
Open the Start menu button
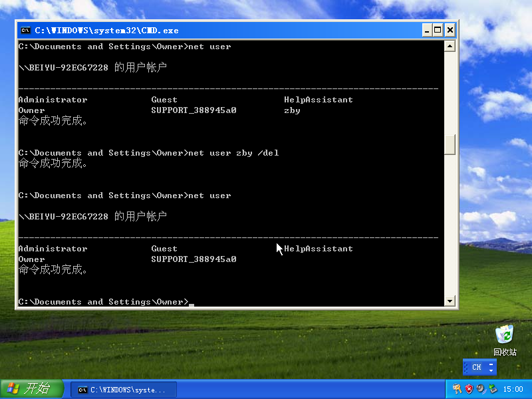(32, 389)
